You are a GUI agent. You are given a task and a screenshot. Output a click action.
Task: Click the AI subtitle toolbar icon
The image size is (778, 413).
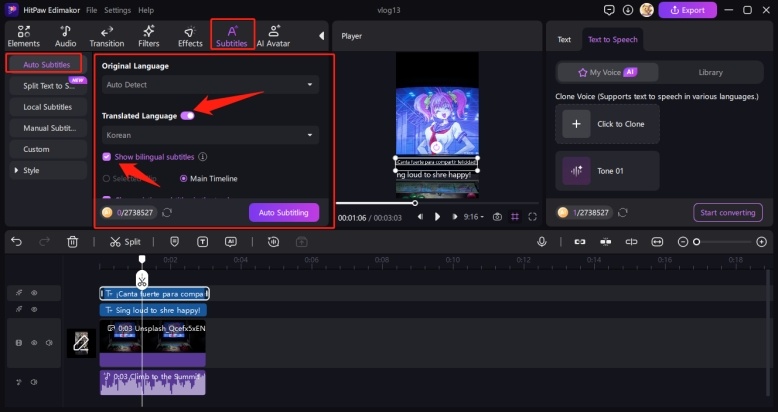(x=230, y=242)
